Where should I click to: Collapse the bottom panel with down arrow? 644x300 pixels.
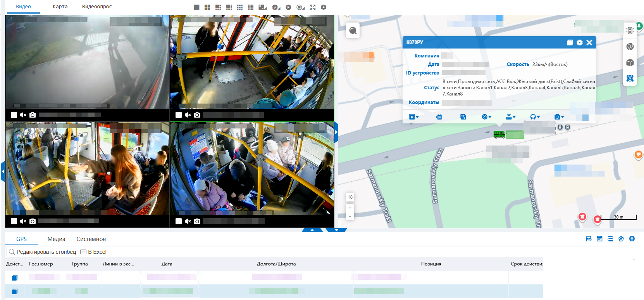tap(336, 230)
